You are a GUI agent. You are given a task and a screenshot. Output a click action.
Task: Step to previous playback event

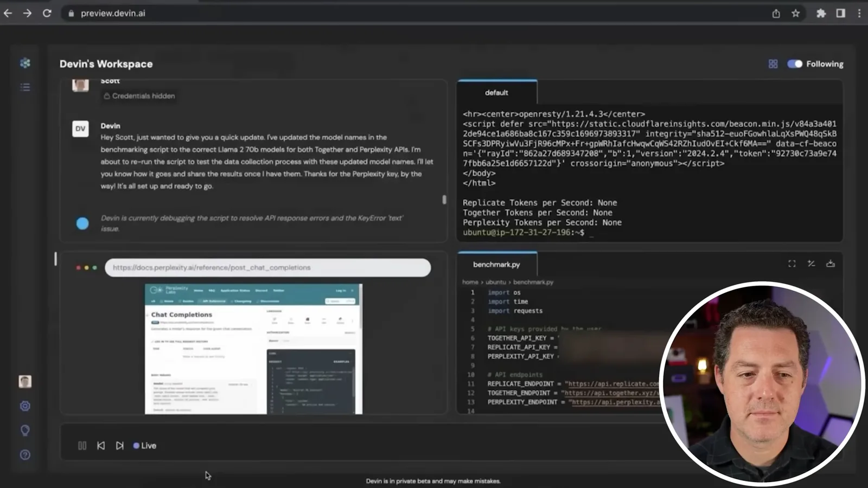(x=101, y=446)
